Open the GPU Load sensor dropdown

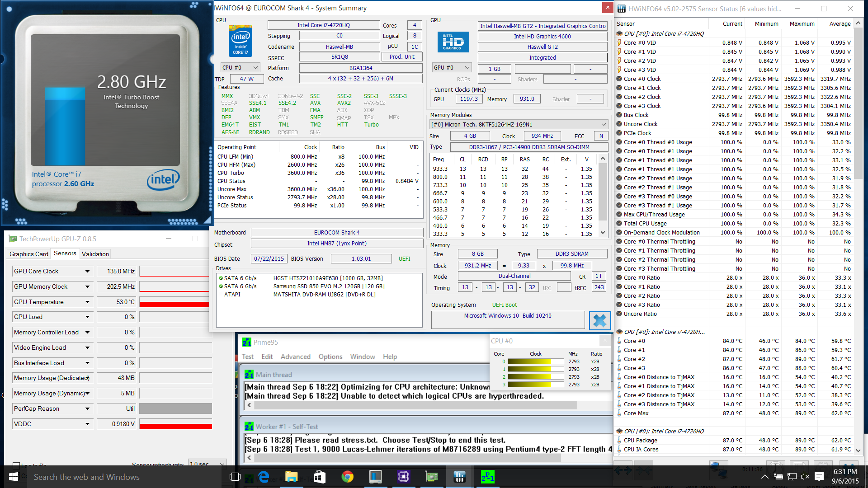click(x=87, y=317)
